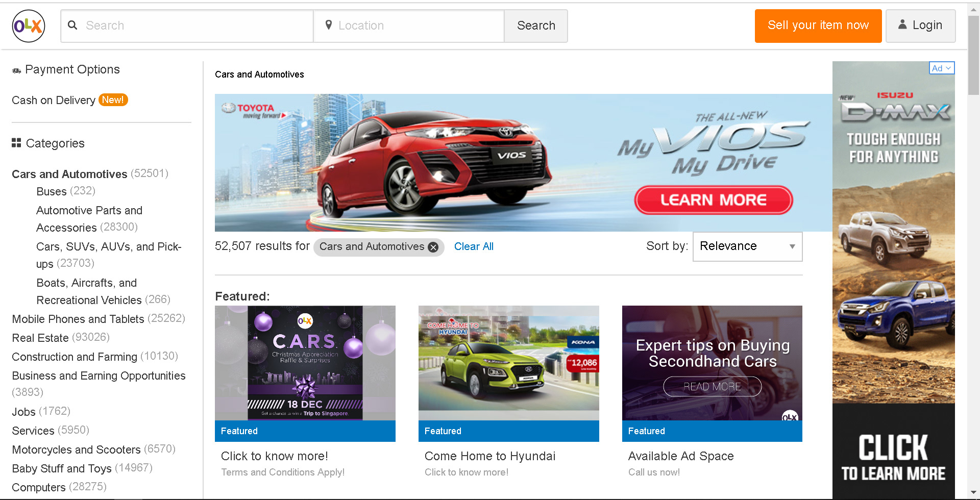
Task: Click LEARN MORE on Toyota Vios banner
Action: (x=714, y=200)
